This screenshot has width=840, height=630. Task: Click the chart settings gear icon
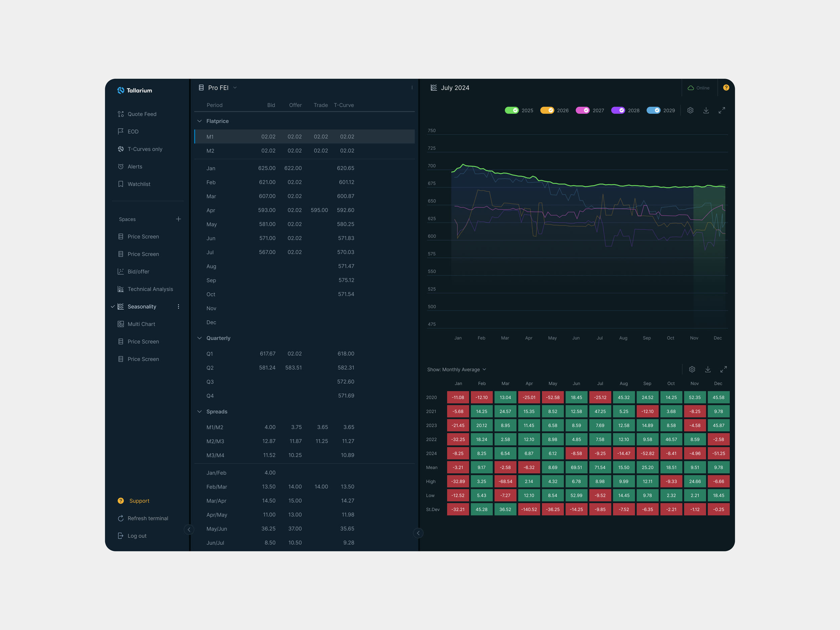pos(690,110)
